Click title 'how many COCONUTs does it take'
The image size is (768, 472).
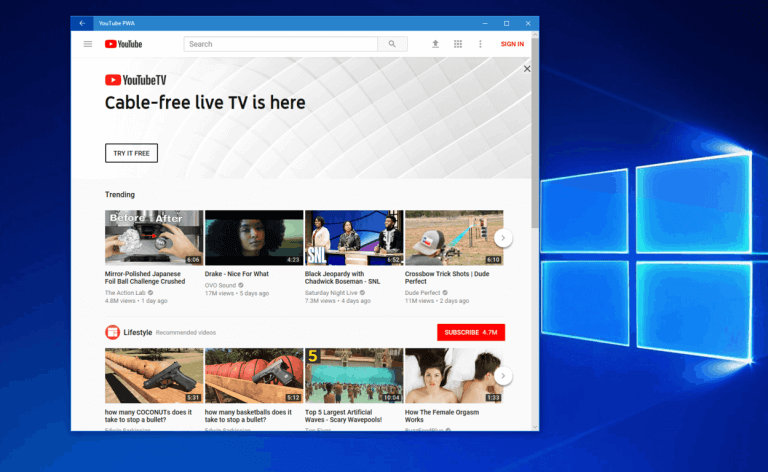point(148,416)
